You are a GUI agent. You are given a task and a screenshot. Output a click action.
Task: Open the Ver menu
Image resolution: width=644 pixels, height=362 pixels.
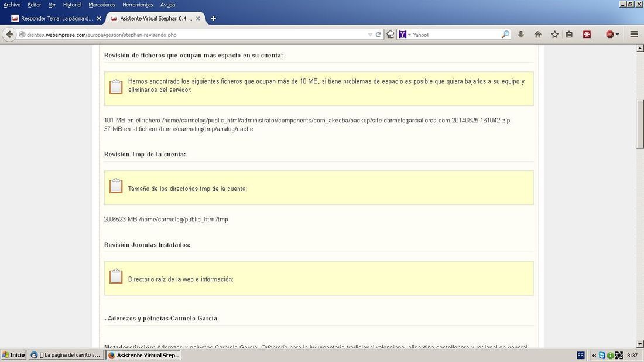click(x=52, y=5)
